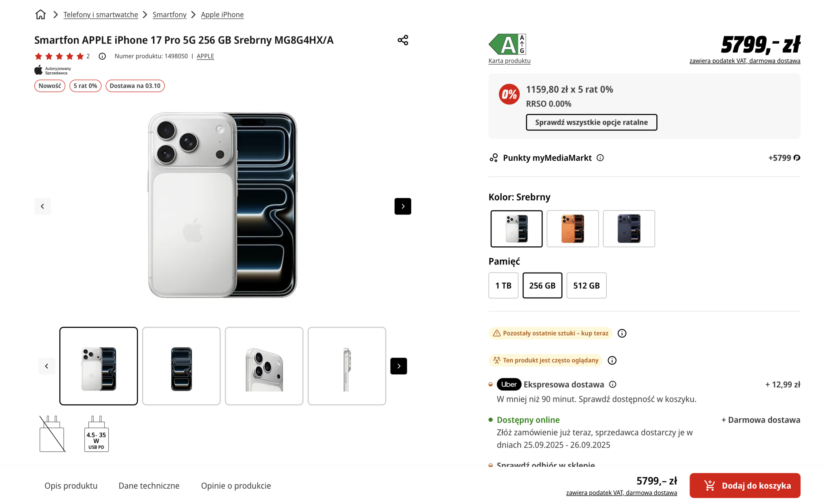Image resolution: width=824 pixels, height=504 pixels.
Task: Switch to the 'Dane techniczne' tab
Action: [x=149, y=486]
